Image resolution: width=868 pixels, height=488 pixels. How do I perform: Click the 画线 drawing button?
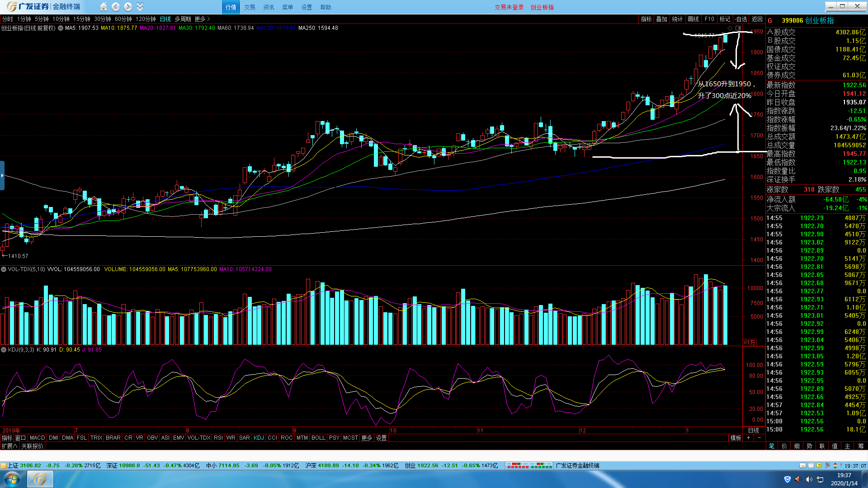pos(693,19)
